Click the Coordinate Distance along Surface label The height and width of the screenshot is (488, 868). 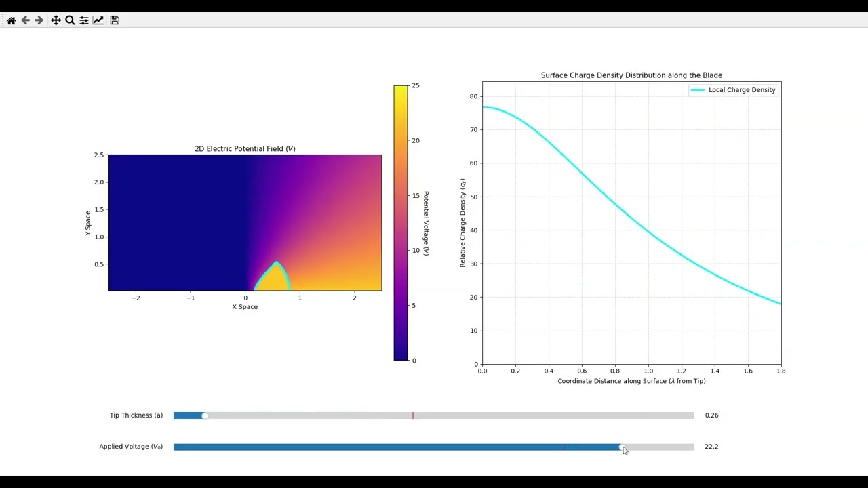pyautogui.click(x=631, y=381)
